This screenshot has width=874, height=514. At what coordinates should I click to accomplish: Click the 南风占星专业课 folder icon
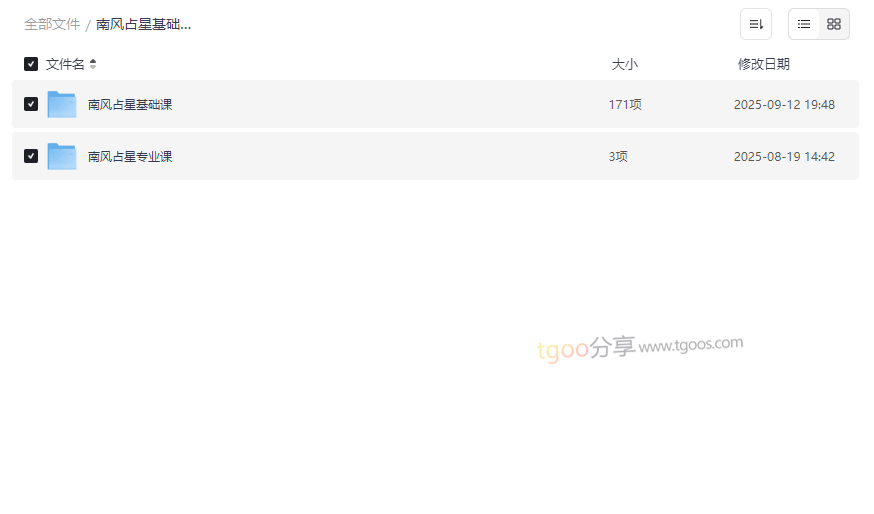(62, 156)
